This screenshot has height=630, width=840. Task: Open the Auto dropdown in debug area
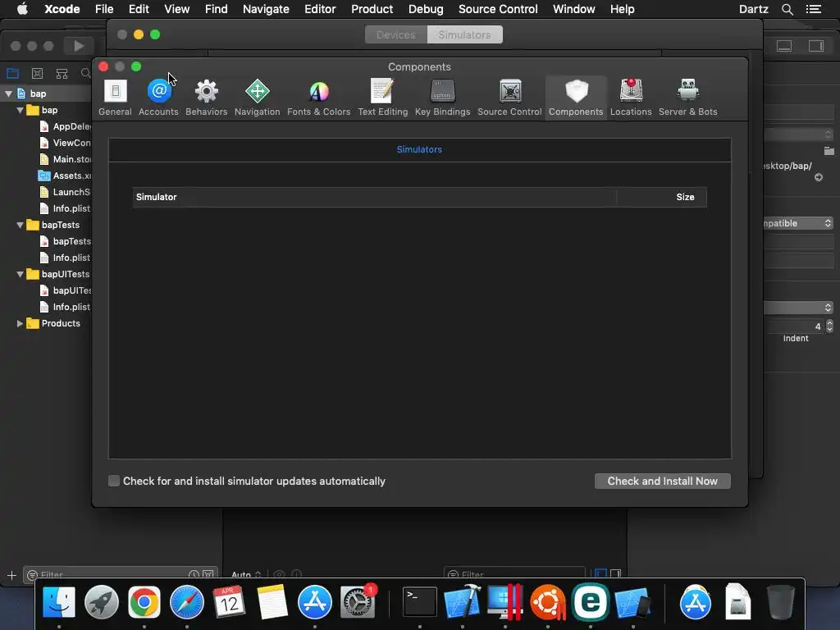point(246,575)
